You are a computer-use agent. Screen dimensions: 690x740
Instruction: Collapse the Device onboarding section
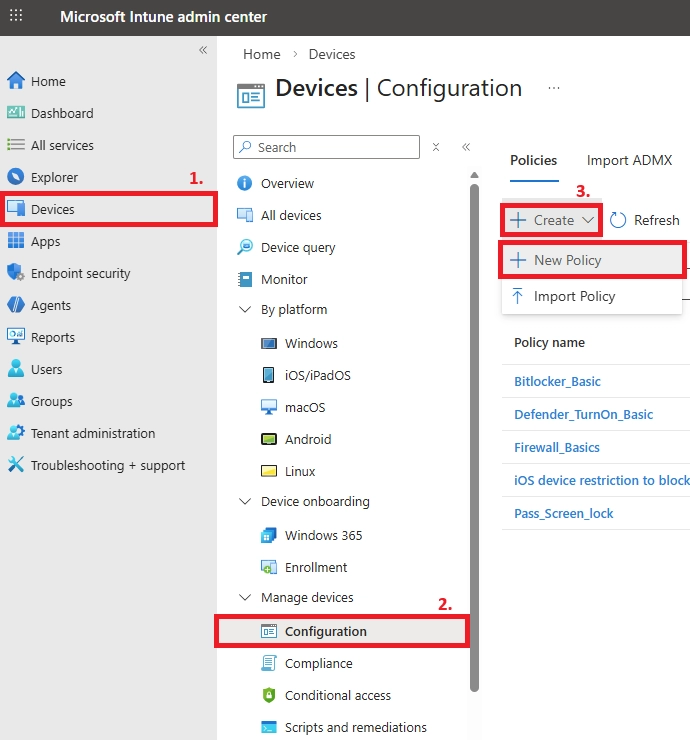[x=245, y=501]
